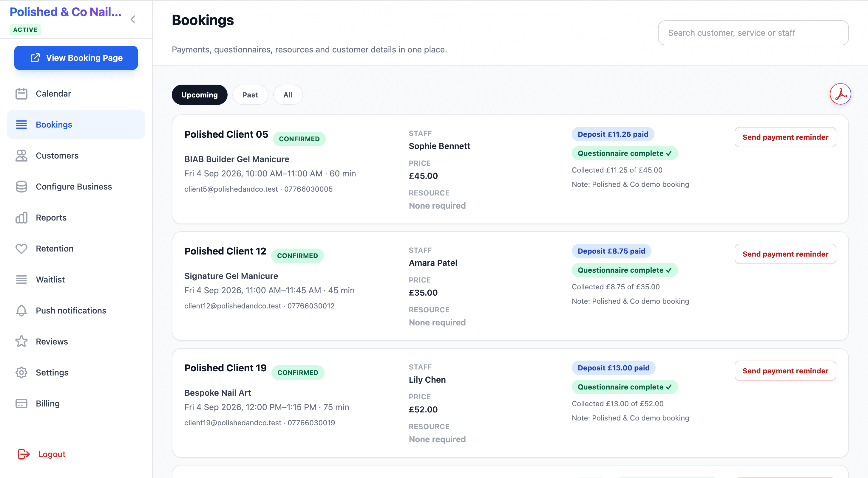This screenshot has width=868, height=478.
Task: Click the Reviews star icon
Action: pos(21,341)
